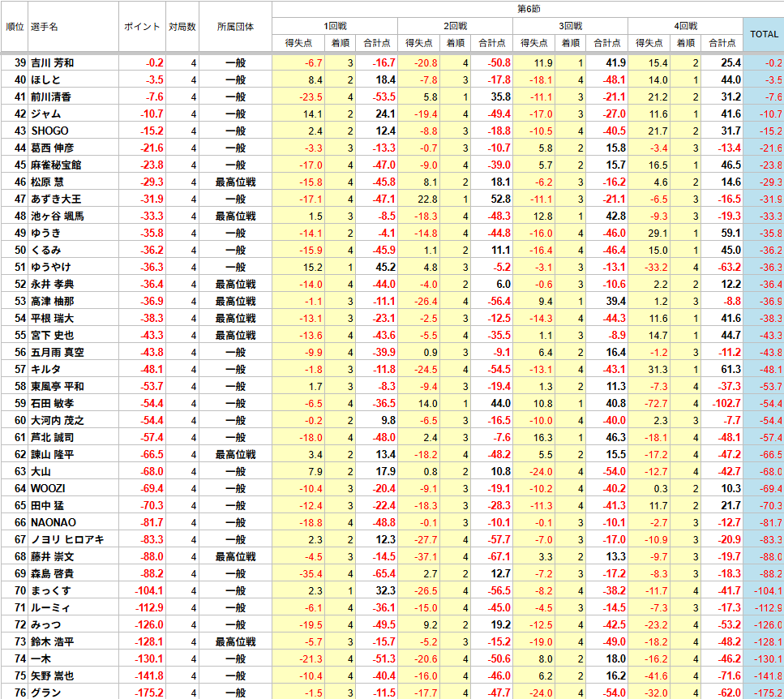Select player name 五月雨 真空

pos(58,353)
